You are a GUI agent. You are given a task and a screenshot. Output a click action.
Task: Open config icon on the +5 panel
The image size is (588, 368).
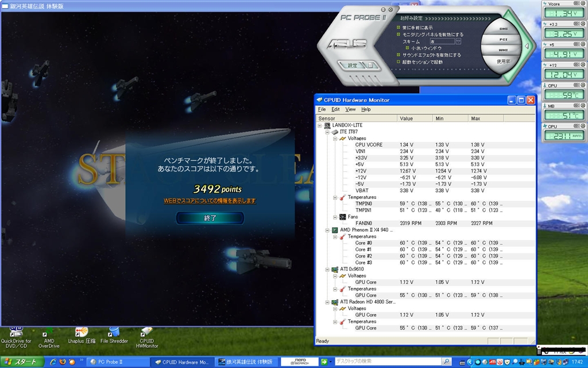(x=577, y=44)
